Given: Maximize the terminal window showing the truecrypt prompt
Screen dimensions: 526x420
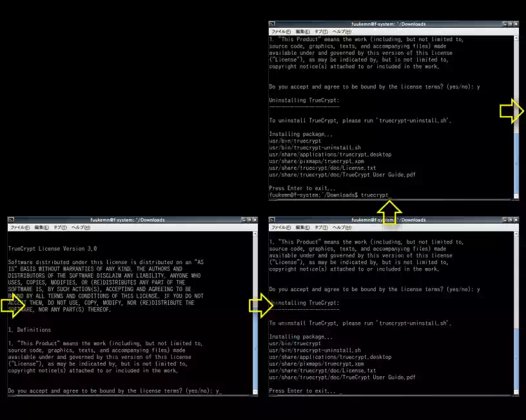Looking at the screenshot, I should [511, 24].
